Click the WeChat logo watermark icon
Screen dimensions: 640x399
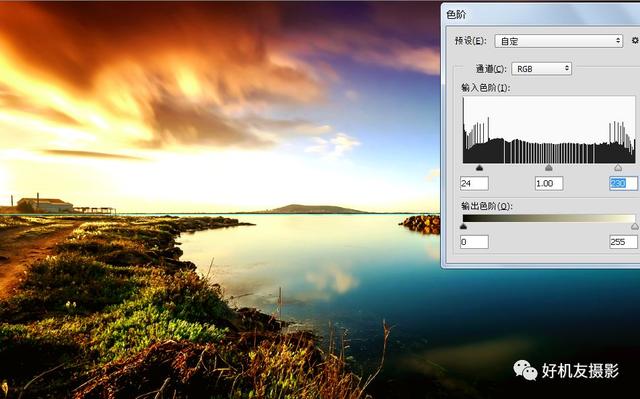525,370
